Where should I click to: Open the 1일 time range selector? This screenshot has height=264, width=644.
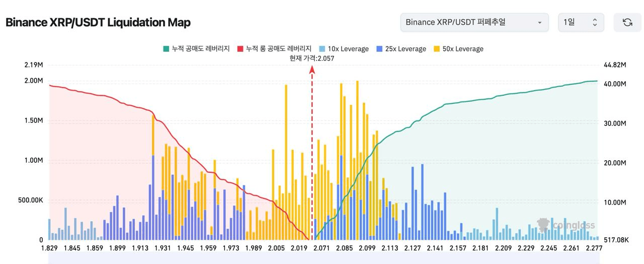click(x=581, y=22)
